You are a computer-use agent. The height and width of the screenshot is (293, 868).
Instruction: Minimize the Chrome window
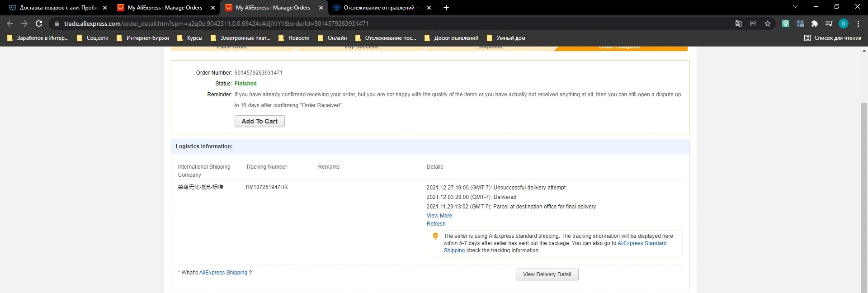(816, 7)
